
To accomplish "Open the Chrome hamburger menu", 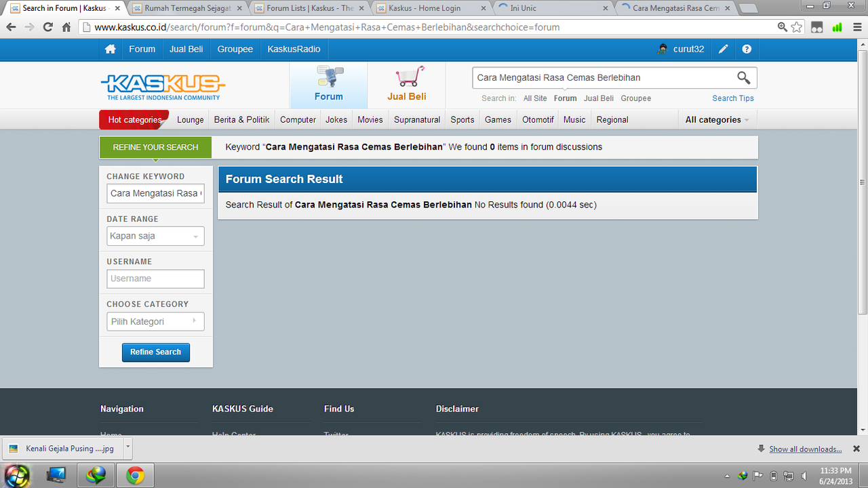I will point(856,27).
